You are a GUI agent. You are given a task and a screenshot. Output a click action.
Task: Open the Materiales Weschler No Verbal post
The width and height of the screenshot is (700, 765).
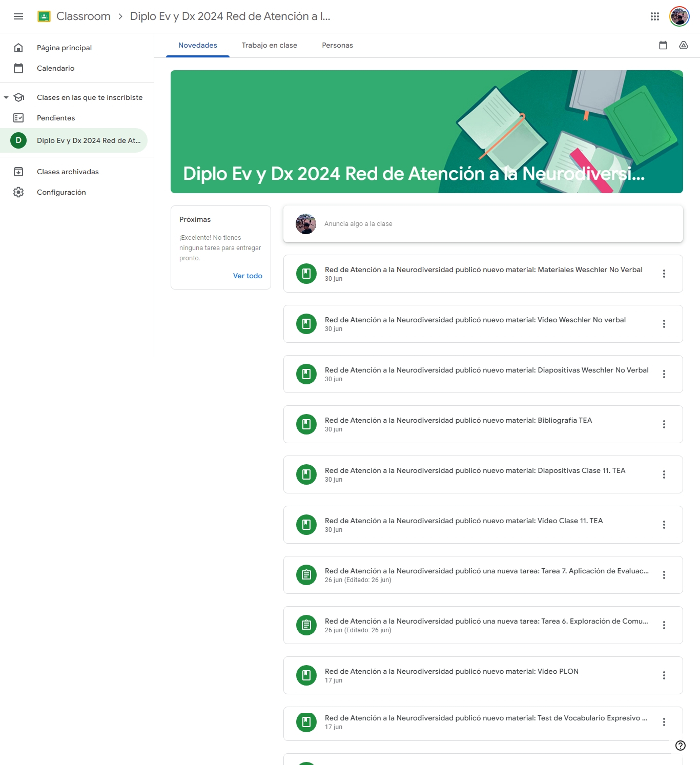[x=483, y=274]
